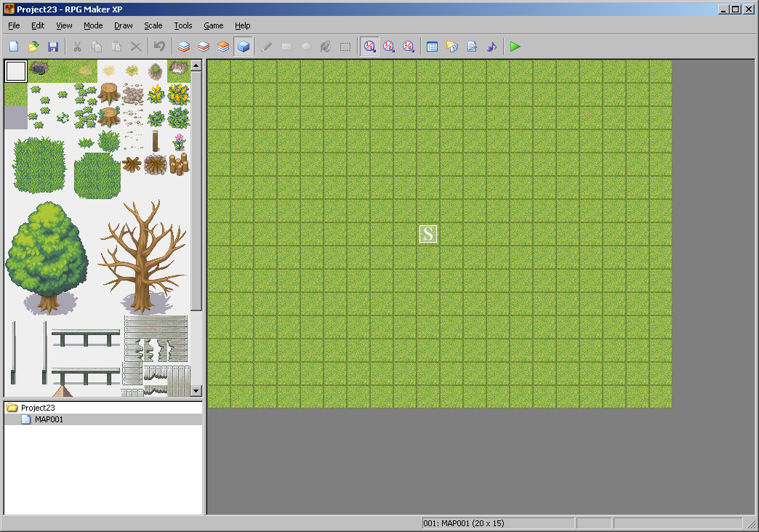759x532 pixels.
Task: Select the Pencil drawing tool
Action: [x=267, y=47]
